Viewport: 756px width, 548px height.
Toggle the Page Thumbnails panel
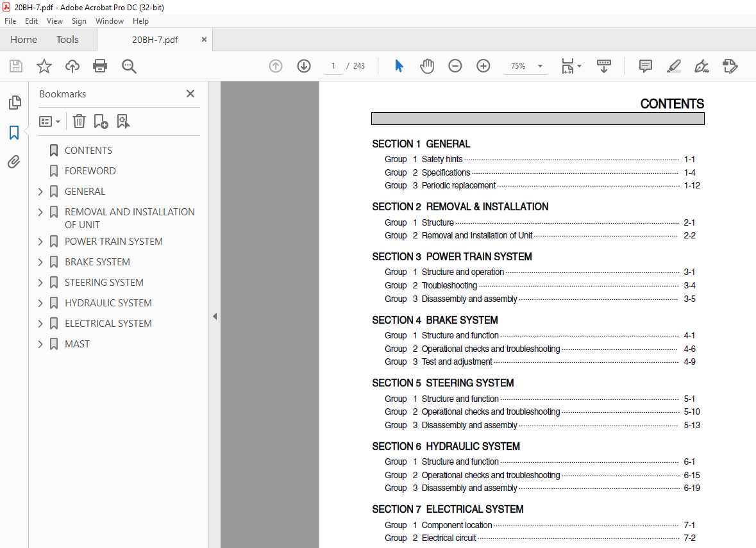point(14,103)
